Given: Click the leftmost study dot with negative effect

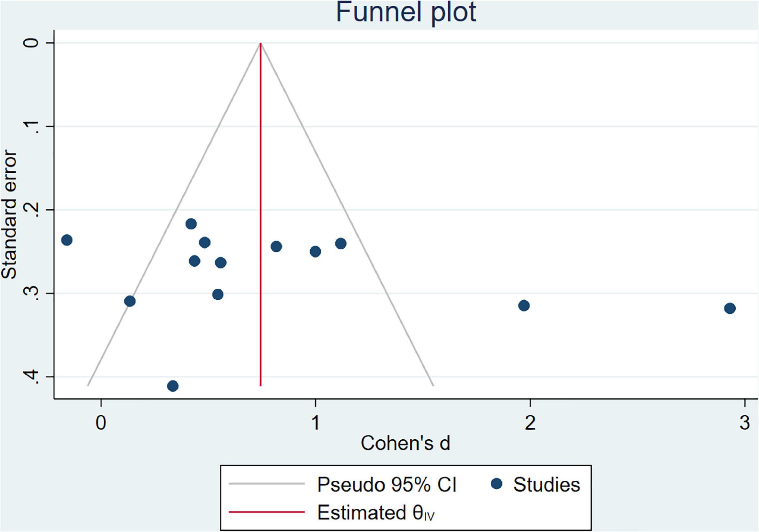Looking at the screenshot, I should (x=67, y=240).
